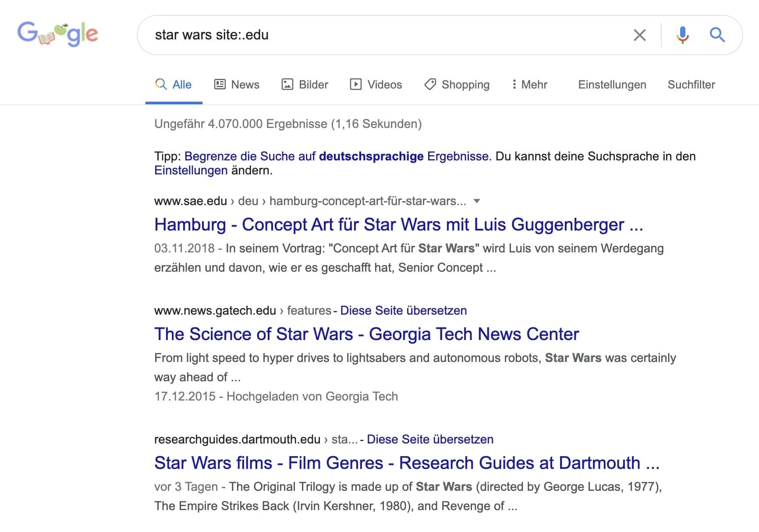Translate the Dartmouth research guides page
Screen dimensions: 759x532
[430, 440]
